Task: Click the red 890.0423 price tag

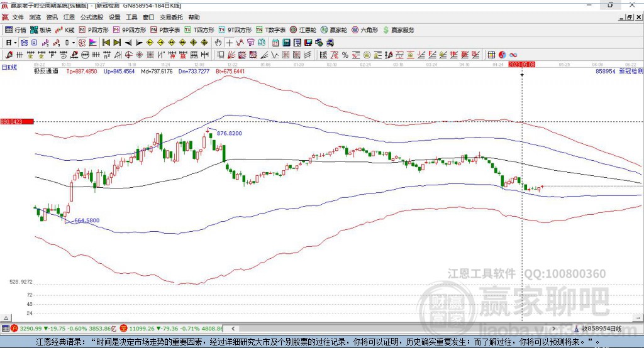Action: [x=17, y=121]
